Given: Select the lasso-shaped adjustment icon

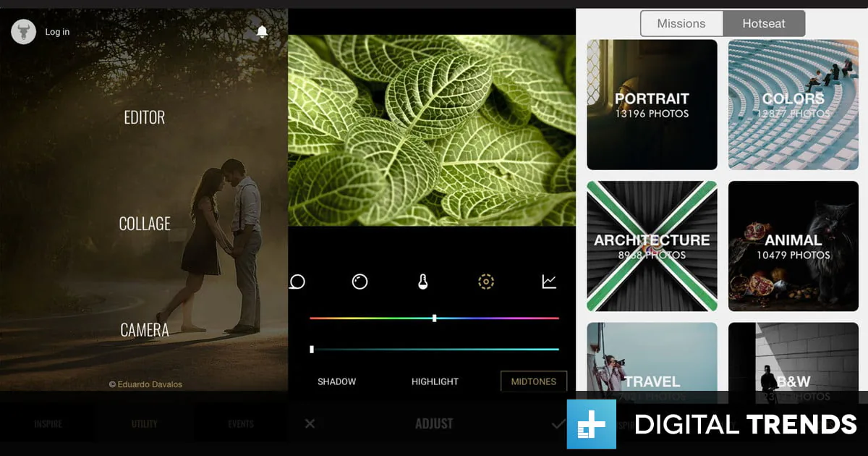Looking at the screenshot, I should pos(297,282).
